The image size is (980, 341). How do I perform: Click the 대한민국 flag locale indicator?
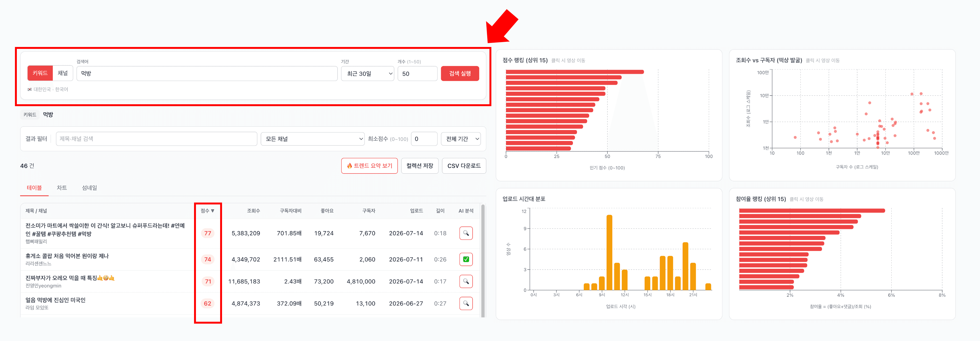pos(29,89)
